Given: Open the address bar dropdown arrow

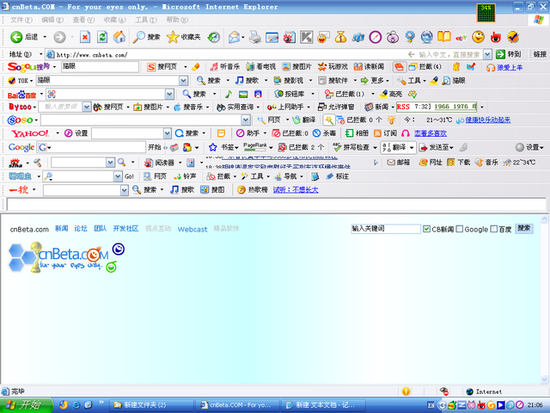Looking at the screenshot, I should pyautogui.click(x=487, y=54).
